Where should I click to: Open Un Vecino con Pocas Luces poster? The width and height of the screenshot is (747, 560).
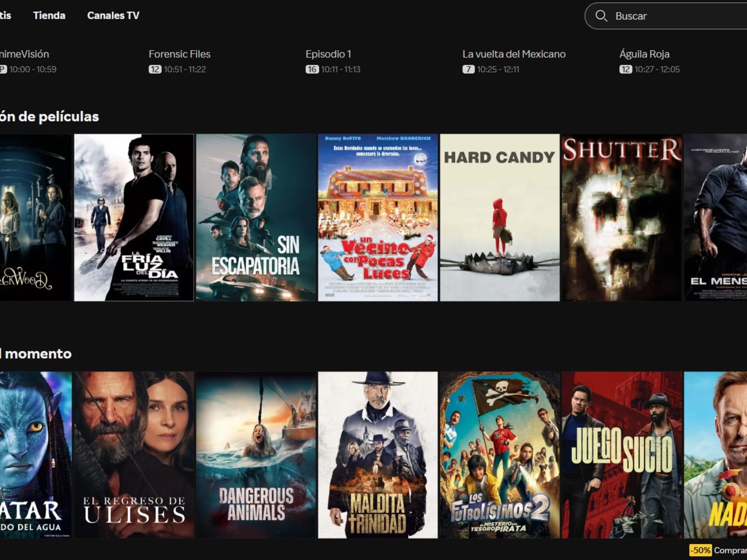[378, 217]
